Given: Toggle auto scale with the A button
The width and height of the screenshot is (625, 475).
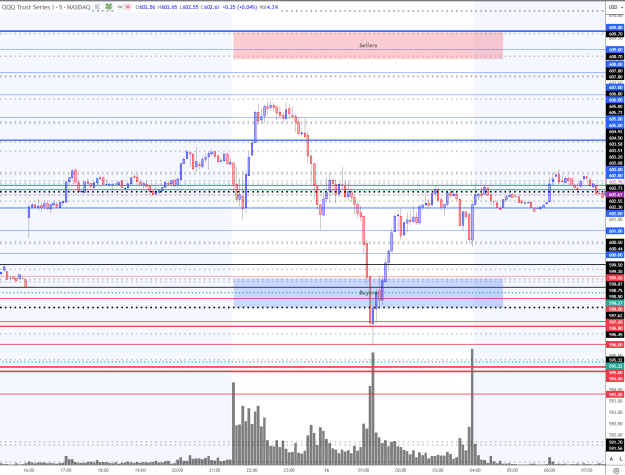Looking at the screenshot, I should (611, 459).
